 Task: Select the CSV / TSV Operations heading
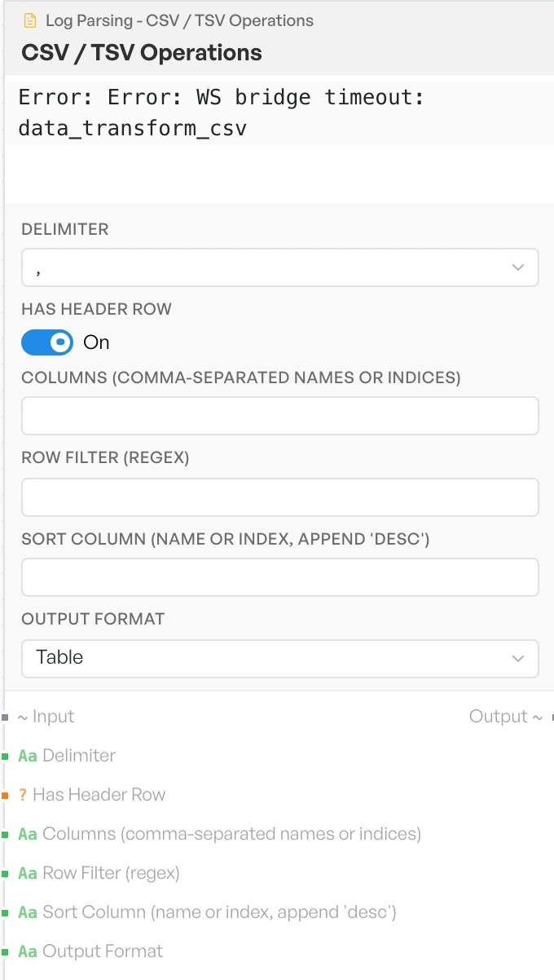point(142,53)
